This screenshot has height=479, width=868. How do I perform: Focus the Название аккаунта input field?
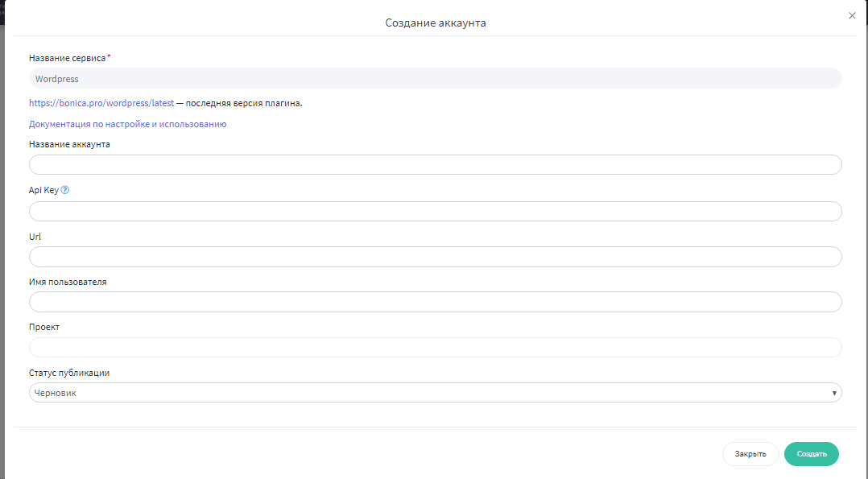(x=435, y=165)
